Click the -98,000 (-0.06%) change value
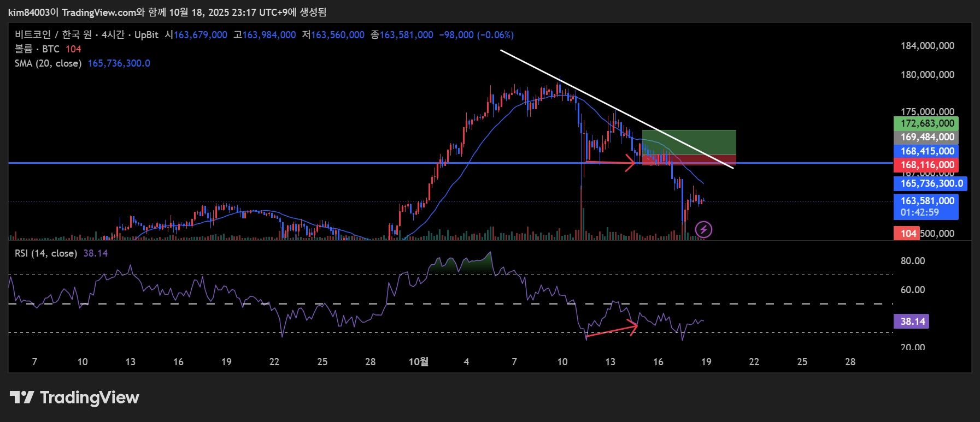This screenshot has height=422, width=980. (476, 35)
